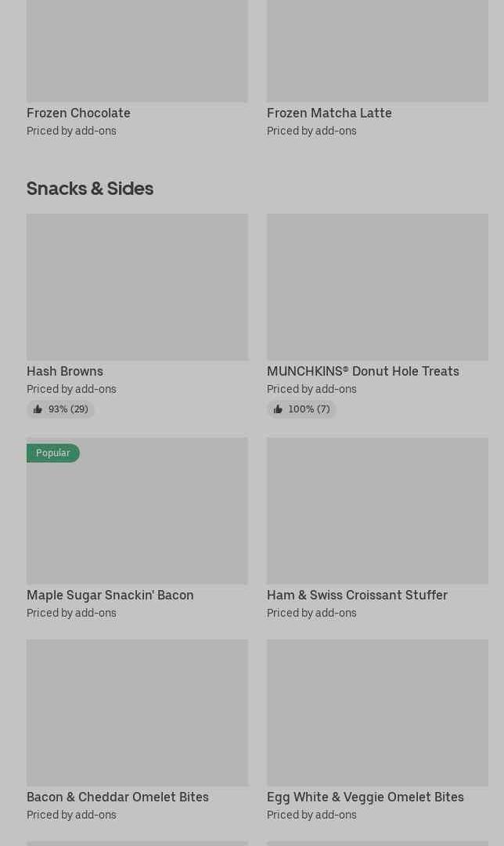Open the Frozen Chocolate title link
This screenshot has height=846, width=504.
(78, 113)
